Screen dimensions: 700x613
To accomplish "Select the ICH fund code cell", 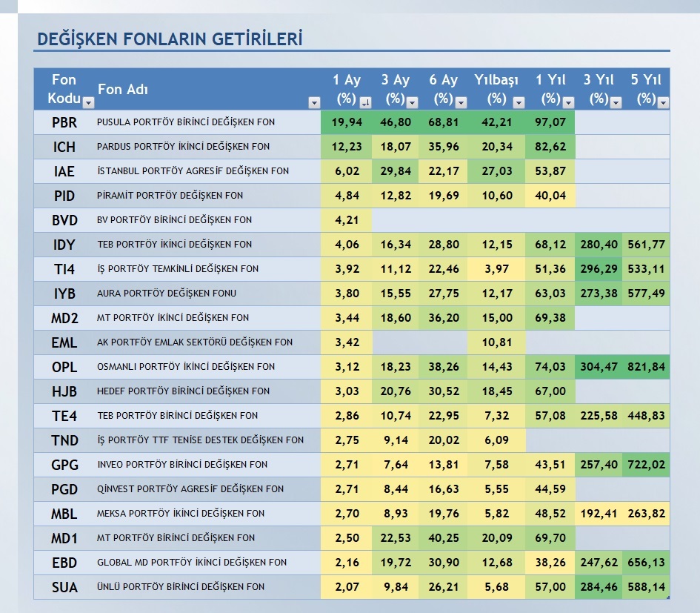I will (64, 147).
